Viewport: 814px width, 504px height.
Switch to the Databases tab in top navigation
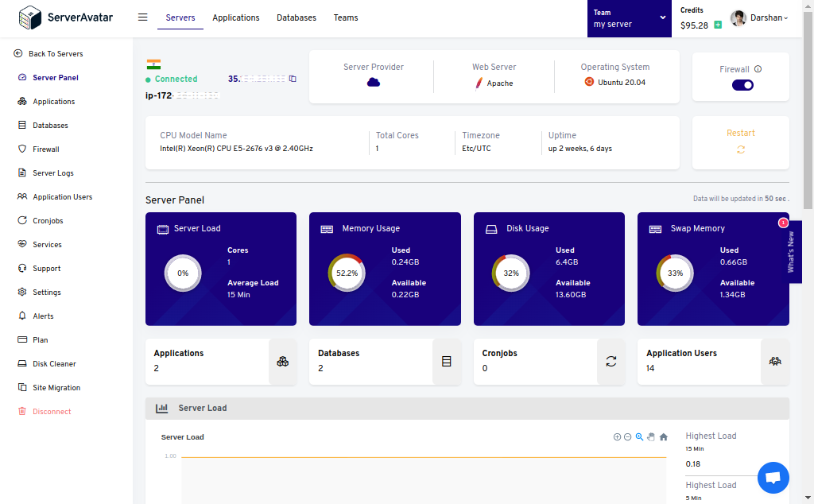[x=296, y=17]
